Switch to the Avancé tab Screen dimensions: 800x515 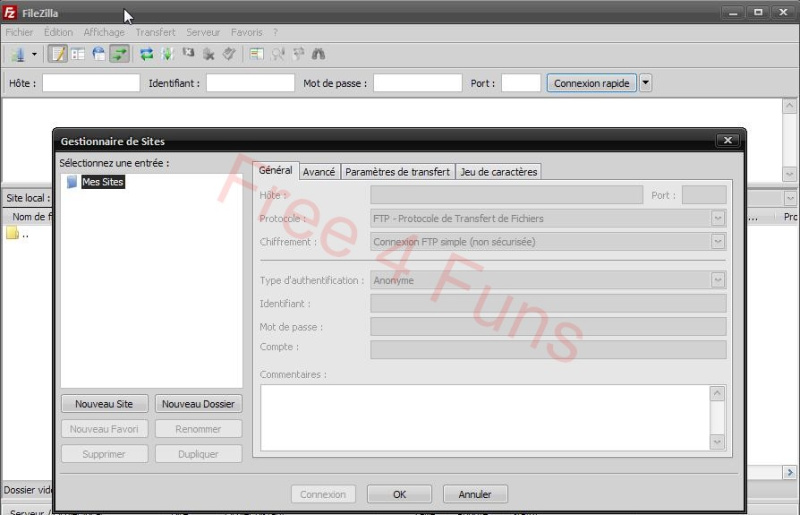(319, 172)
